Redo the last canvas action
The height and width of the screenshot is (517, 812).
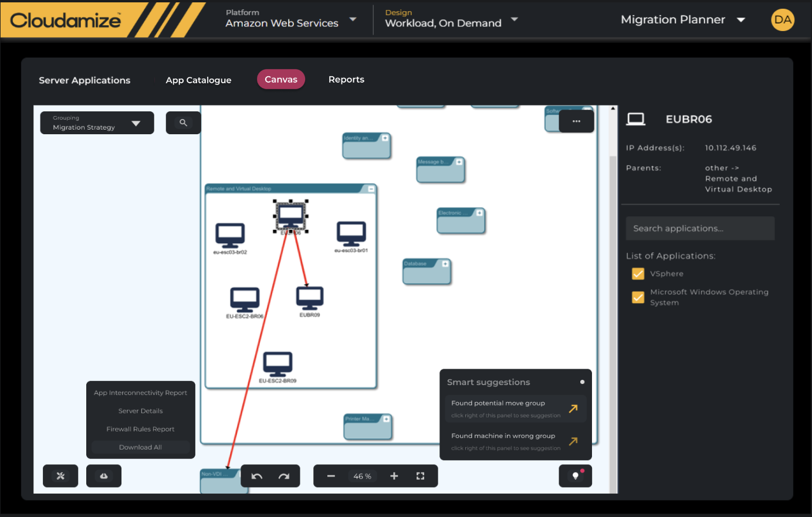pos(284,476)
